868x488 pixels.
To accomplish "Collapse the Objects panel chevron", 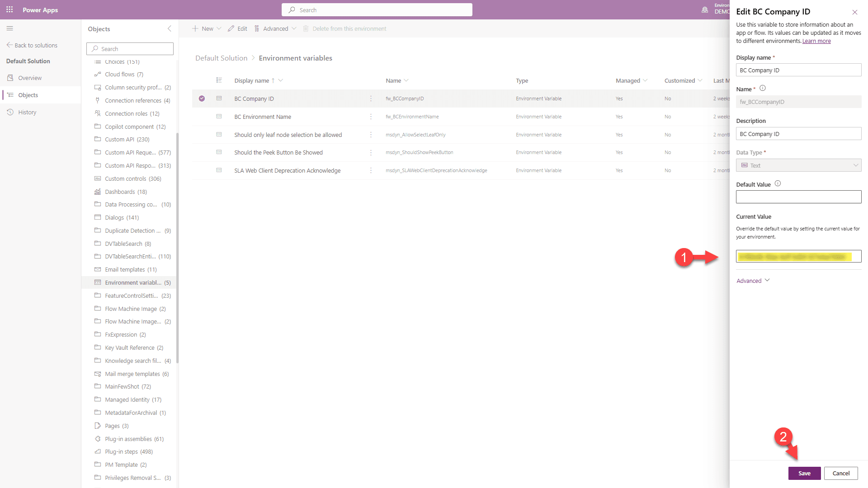I will (x=170, y=28).
